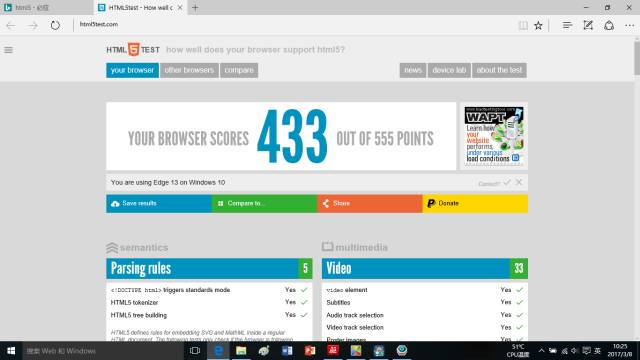The image size is (640, 360).
Task: Click the Video section header
Action: [425, 268]
